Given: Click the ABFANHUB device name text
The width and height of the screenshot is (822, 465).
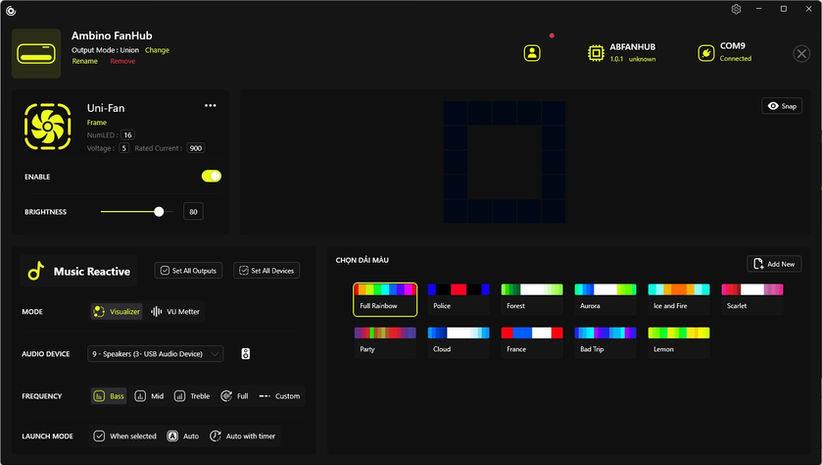Looking at the screenshot, I should pos(632,47).
